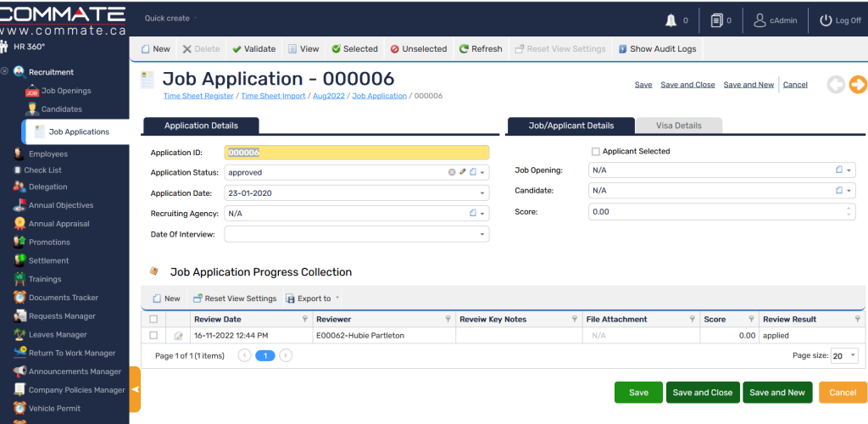The width and height of the screenshot is (868, 424).
Task: Go to next record with orange arrow
Action: 858,84
